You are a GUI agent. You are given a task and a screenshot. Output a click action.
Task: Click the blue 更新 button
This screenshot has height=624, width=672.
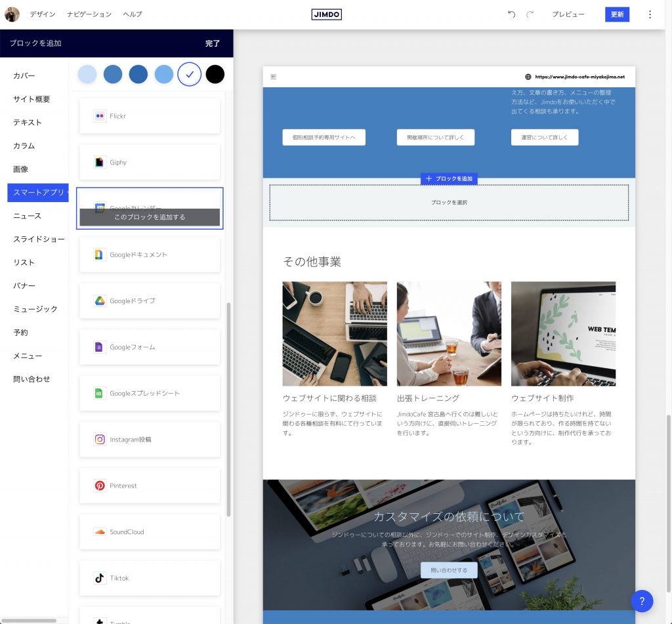(617, 14)
